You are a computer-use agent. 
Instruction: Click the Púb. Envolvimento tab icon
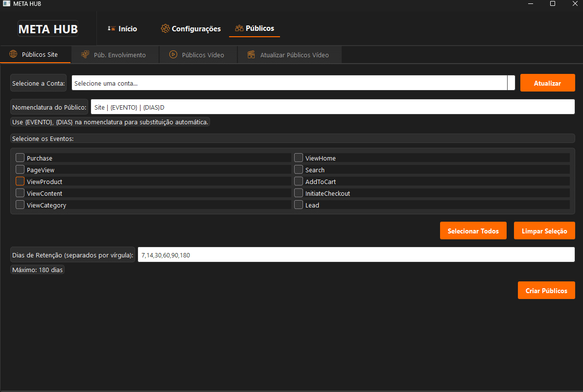pyautogui.click(x=85, y=55)
